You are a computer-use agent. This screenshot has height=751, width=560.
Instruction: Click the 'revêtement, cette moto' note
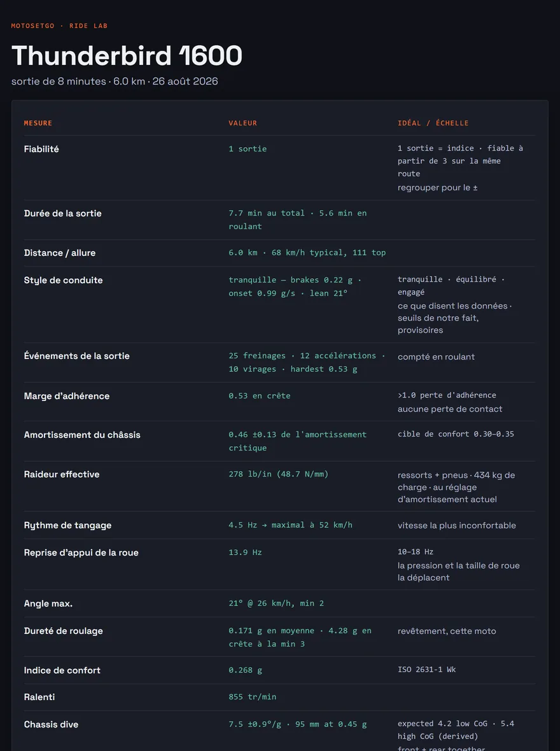point(447,631)
